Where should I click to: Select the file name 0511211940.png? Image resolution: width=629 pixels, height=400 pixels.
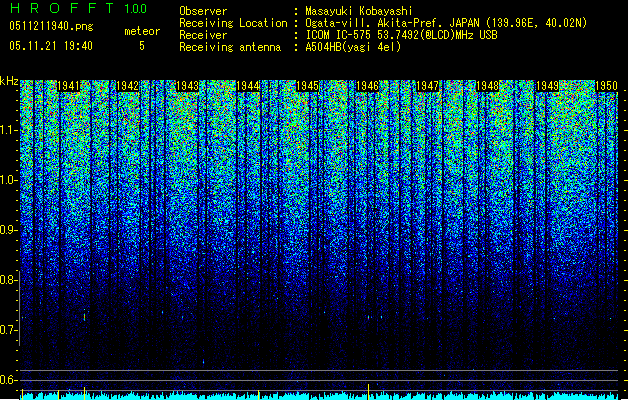(x=51, y=26)
